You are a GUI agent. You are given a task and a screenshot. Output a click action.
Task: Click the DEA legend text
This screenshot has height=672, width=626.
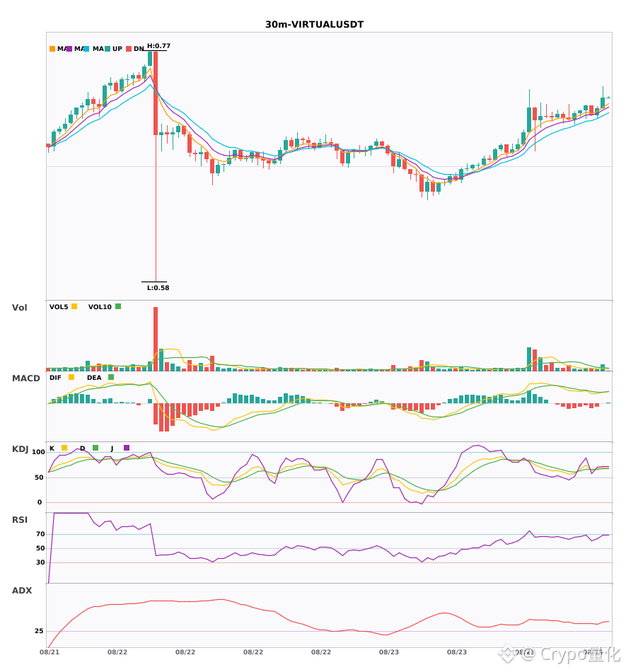click(x=94, y=378)
